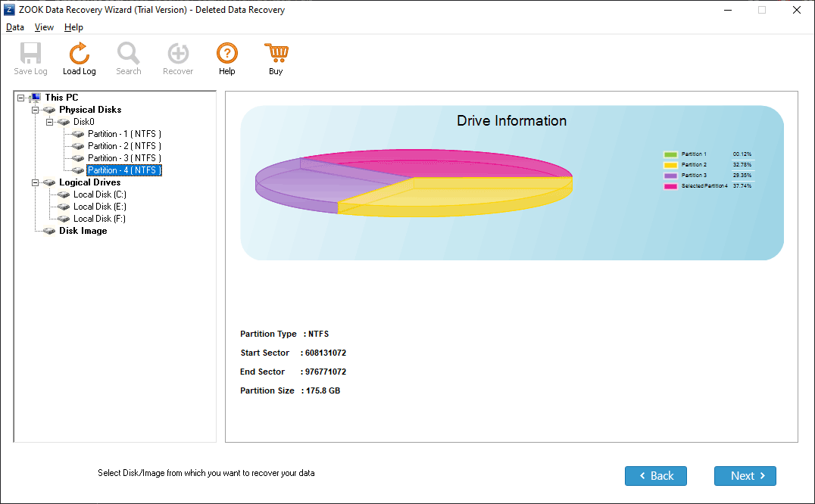Viewport: 815px width, 504px height.
Task: Click the drive icon beside Local Disk (C:)
Action: point(64,194)
